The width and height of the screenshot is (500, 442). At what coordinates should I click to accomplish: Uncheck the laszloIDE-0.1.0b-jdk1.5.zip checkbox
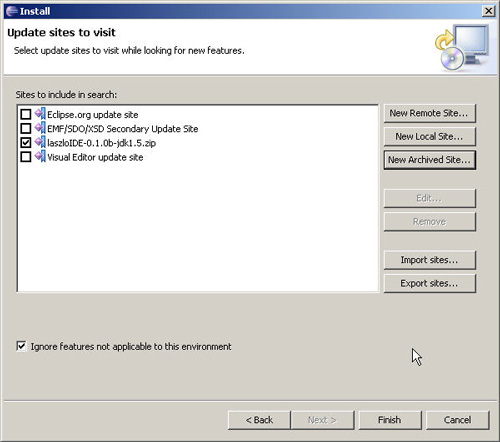point(26,143)
